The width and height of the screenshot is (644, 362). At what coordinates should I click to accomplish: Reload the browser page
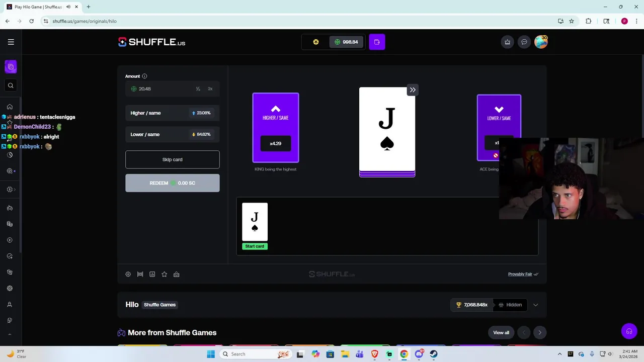coord(31,21)
